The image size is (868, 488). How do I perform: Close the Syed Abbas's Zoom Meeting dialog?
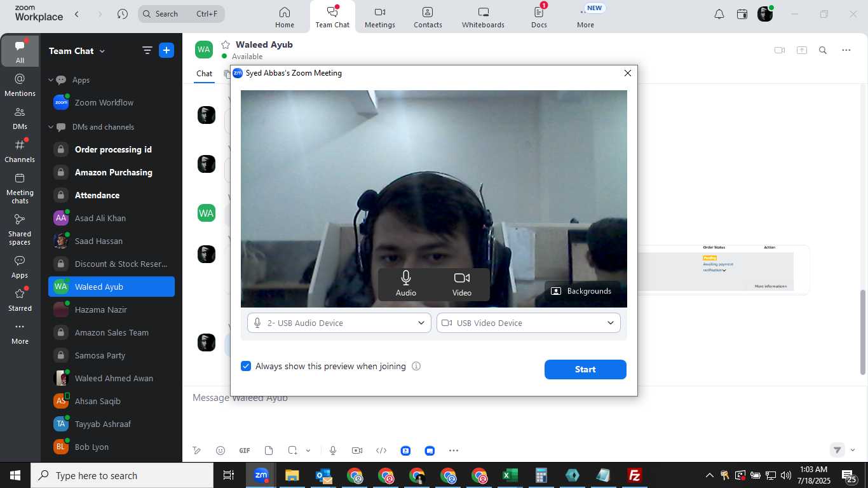628,73
